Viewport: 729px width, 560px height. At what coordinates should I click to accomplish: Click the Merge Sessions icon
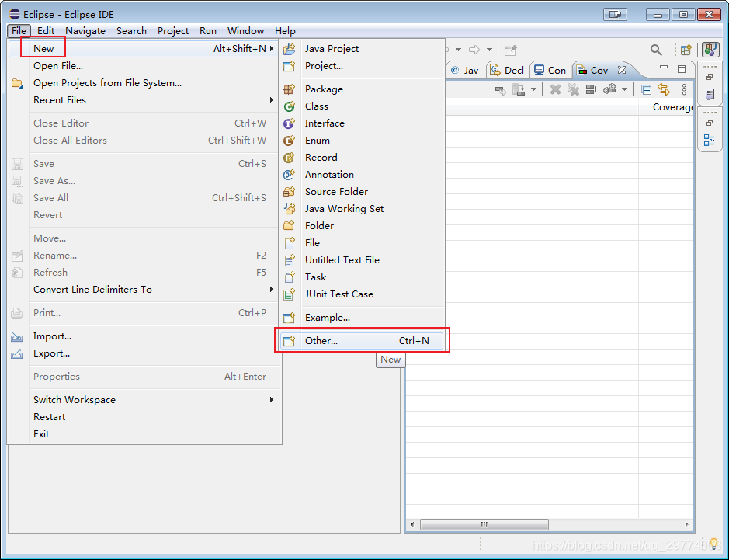click(x=591, y=89)
